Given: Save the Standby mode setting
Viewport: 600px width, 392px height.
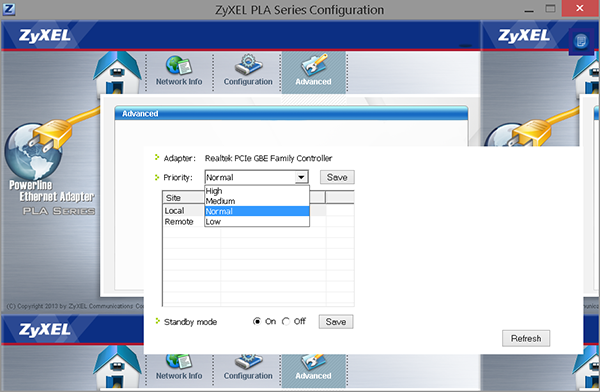Looking at the screenshot, I should 336,322.
